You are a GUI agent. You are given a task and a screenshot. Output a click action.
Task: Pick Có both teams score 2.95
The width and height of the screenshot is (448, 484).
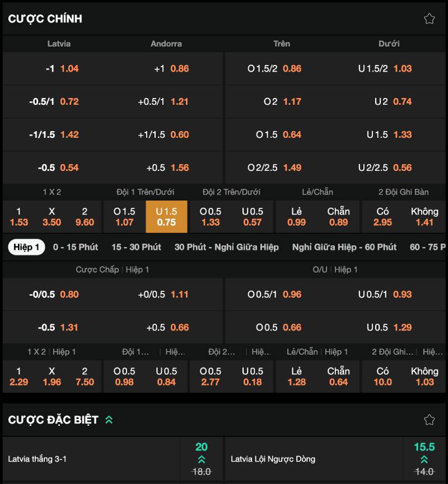382,216
